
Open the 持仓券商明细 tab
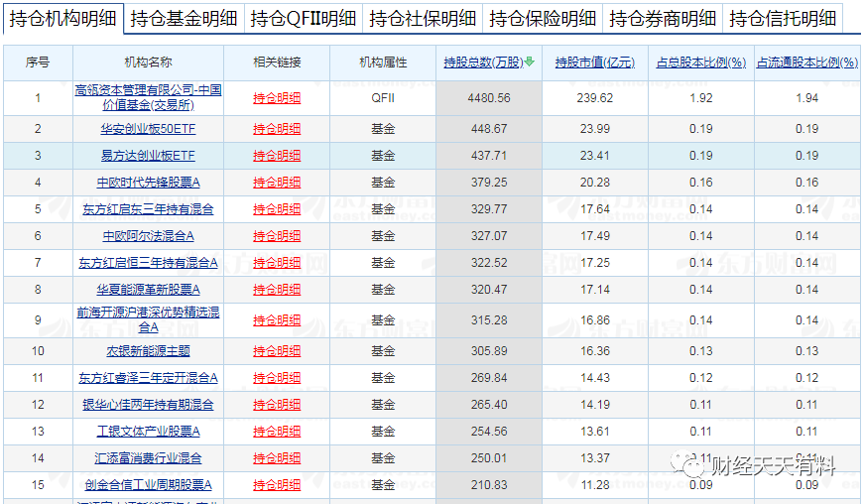coord(663,19)
